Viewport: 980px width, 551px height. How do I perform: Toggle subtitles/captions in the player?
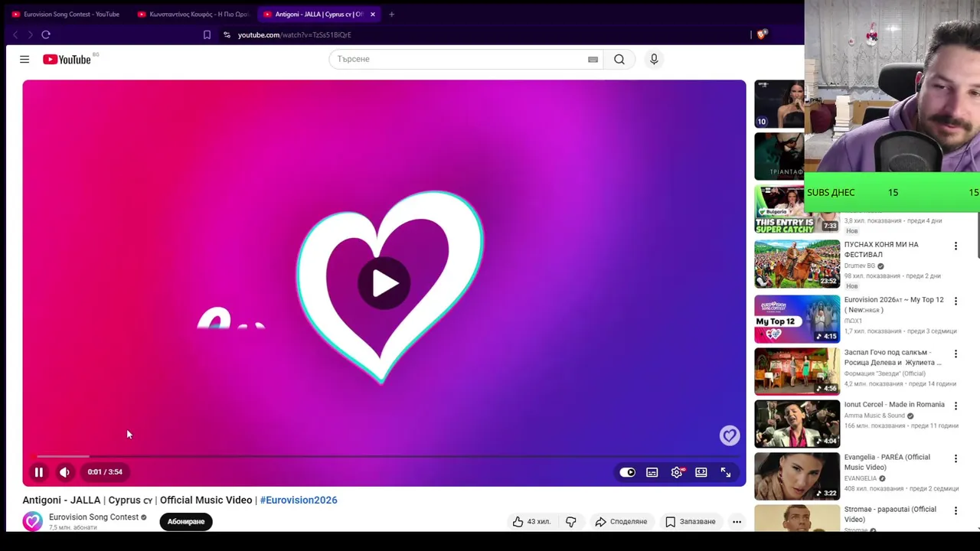point(652,472)
